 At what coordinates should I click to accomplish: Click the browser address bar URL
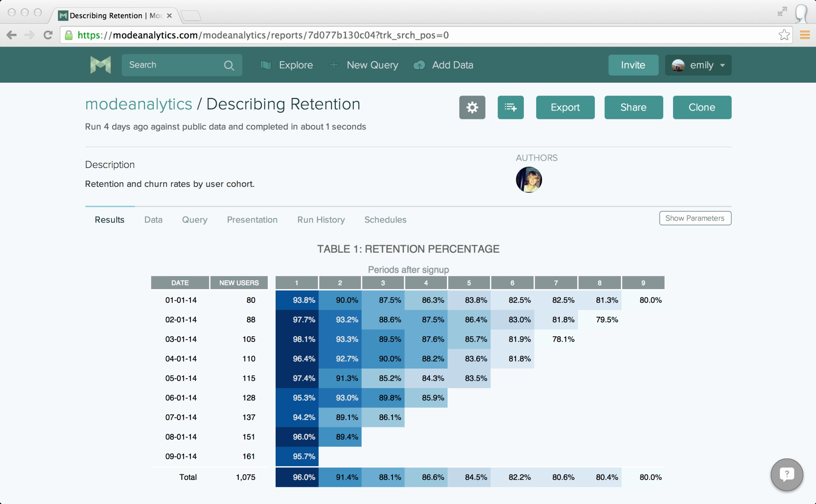263,35
